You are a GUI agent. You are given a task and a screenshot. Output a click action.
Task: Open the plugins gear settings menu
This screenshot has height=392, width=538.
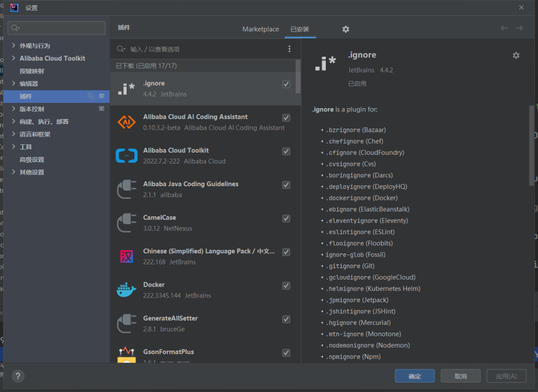(346, 29)
